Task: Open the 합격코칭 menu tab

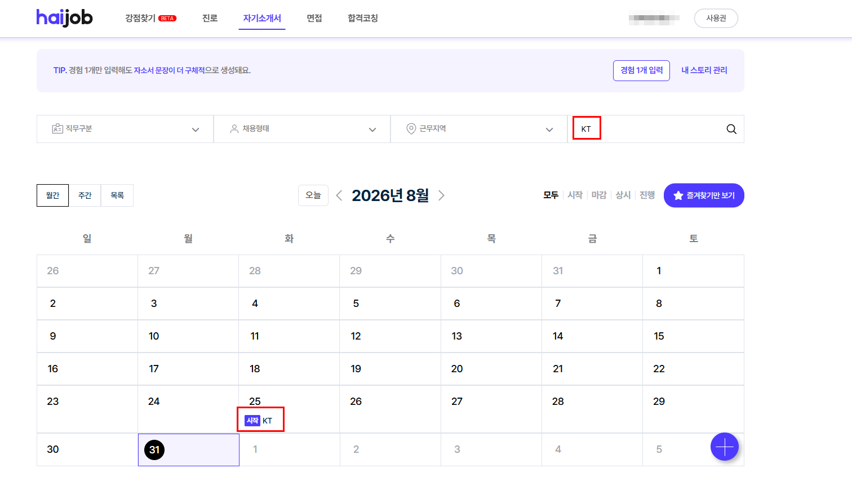Action: click(363, 18)
